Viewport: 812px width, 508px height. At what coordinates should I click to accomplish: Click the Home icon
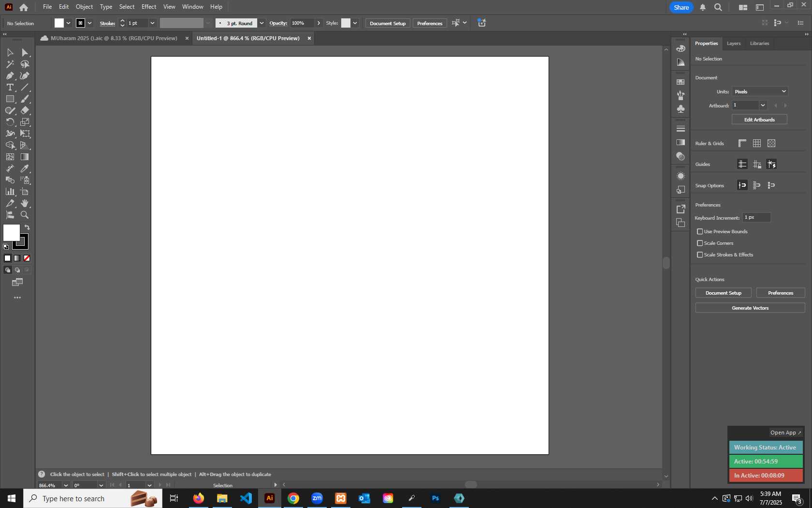pyautogui.click(x=24, y=7)
